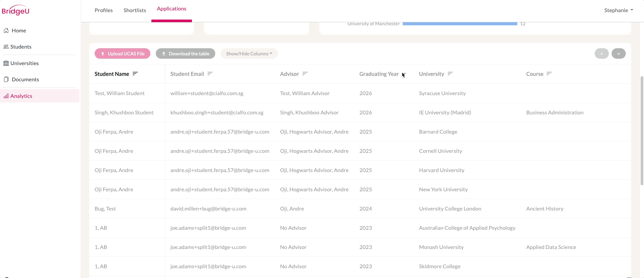Click the 'Cornell University' cell
The height and width of the screenshot is (278, 644).
(441, 151)
